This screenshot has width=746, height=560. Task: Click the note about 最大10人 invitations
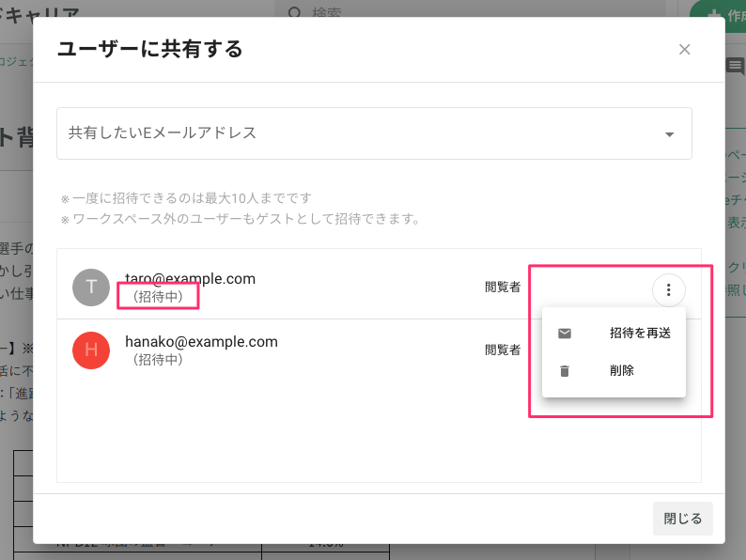pyautogui.click(x=186, y=198)
